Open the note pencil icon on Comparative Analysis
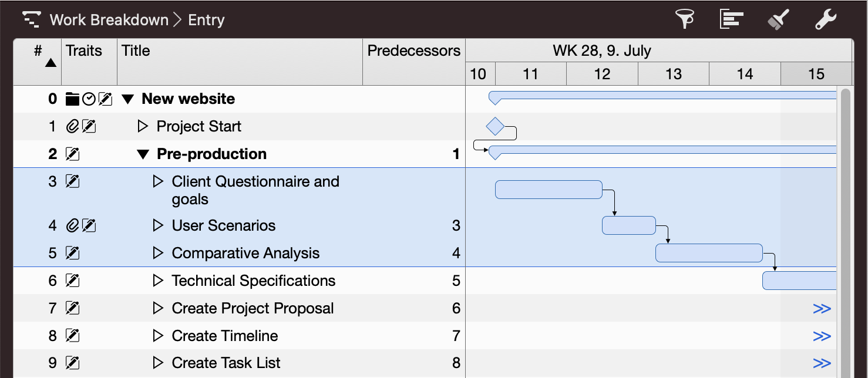 coord(72,253)
